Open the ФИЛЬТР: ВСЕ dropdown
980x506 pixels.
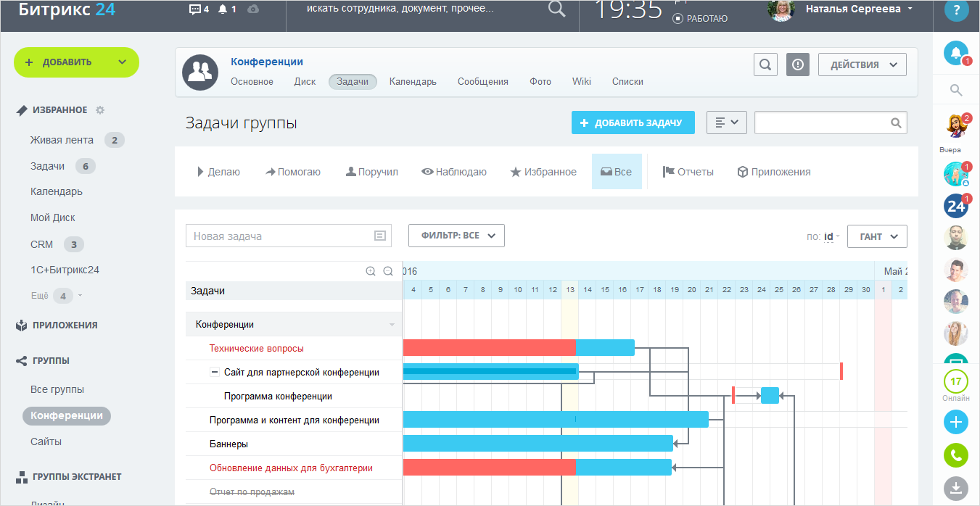pyautogui.click(x=456, y=236)
